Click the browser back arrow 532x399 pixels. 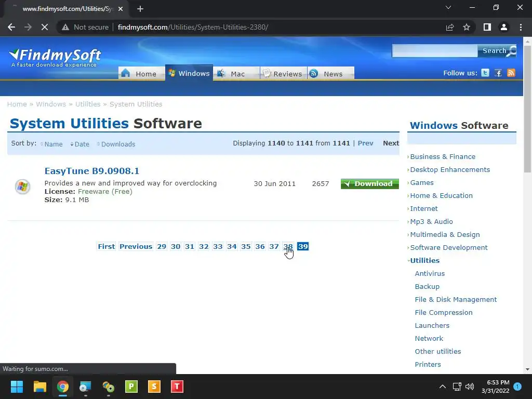tap(11, 27)
